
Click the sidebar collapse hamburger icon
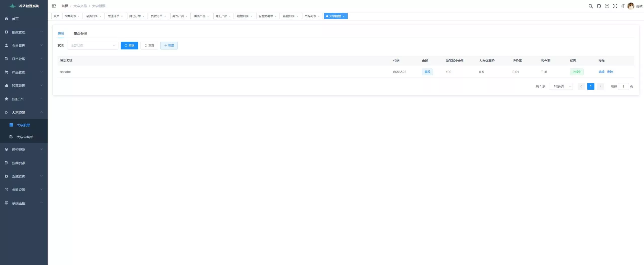click(x=54, y=6)
